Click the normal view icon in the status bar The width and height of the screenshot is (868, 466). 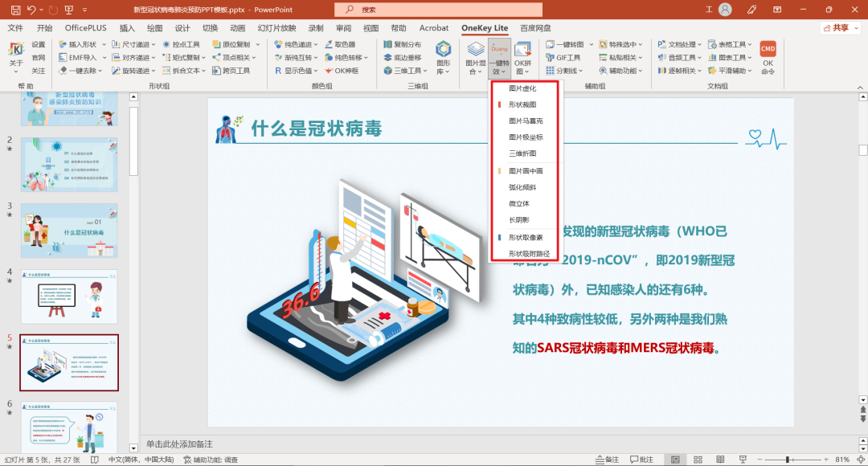coord(675,460)
